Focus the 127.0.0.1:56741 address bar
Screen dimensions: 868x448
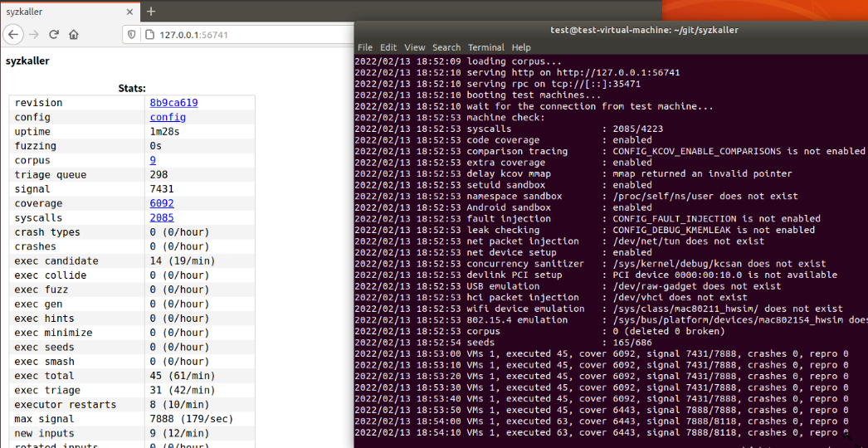(x=238, y=35)
